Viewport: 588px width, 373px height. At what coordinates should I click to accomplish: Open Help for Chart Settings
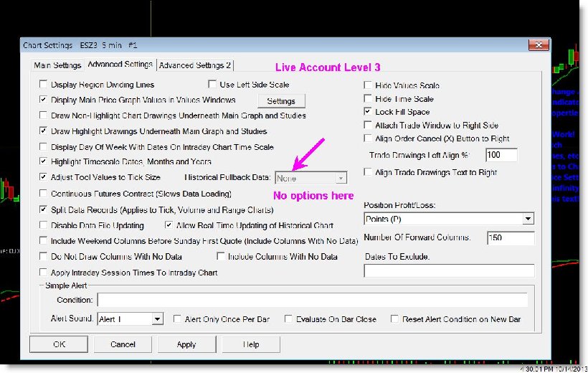coord(251,344)
